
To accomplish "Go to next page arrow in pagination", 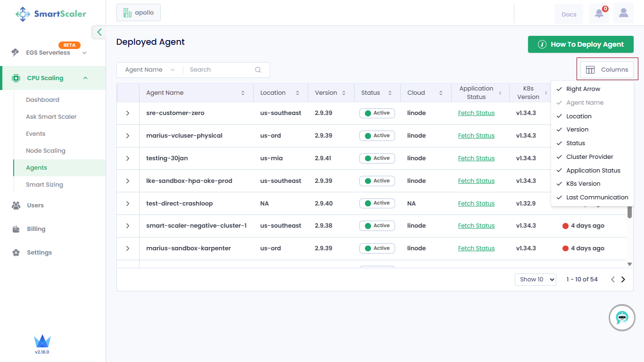I will click(623, 280).
